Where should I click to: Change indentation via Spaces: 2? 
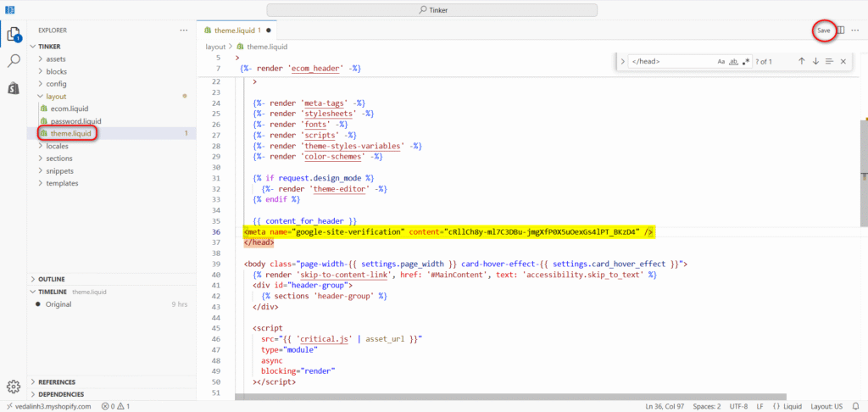pyautogui.click(x=707, y=406)
